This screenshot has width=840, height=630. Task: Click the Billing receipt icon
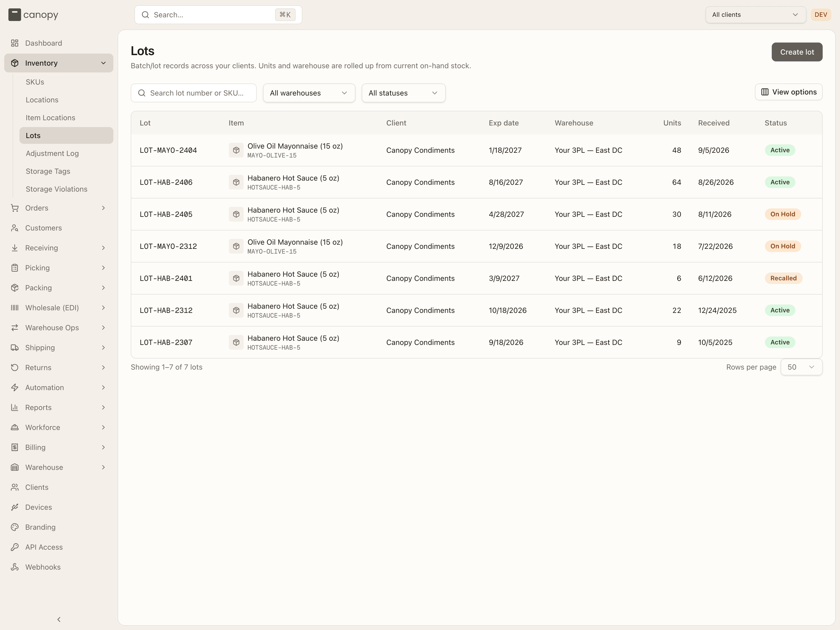(15, 447)
